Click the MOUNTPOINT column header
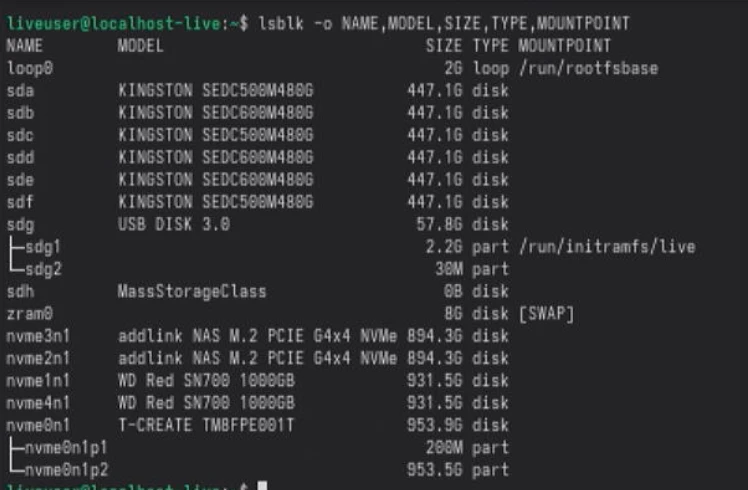Viewport: 748px width, 490px height. [565, 46]
